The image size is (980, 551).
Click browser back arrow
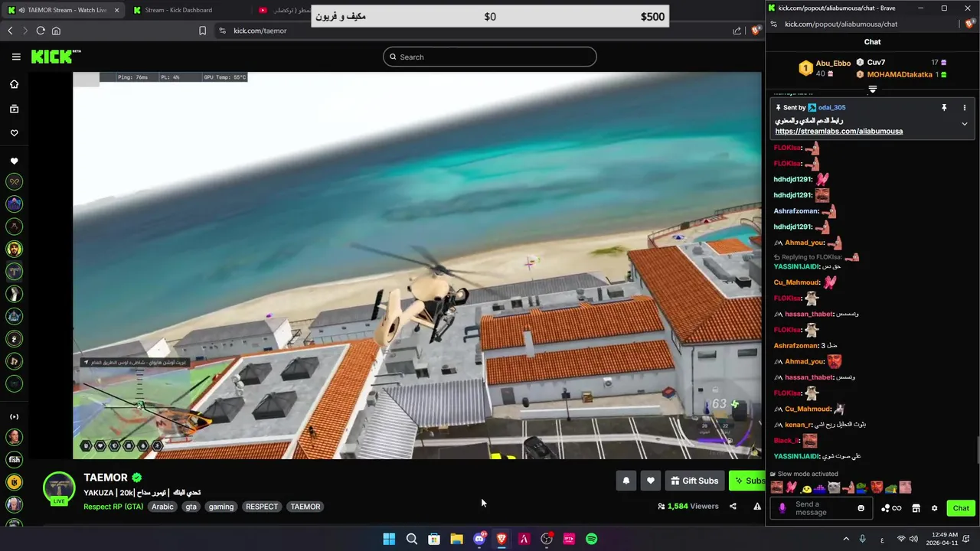tap(10, 31)
